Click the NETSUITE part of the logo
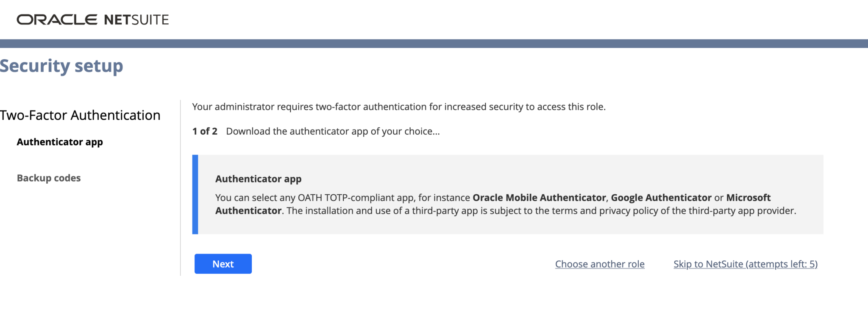The image size is (868, 309). pos(136,19)
